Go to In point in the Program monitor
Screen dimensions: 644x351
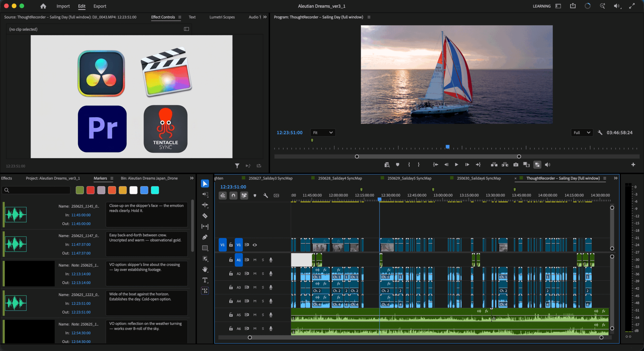(435, 165)
